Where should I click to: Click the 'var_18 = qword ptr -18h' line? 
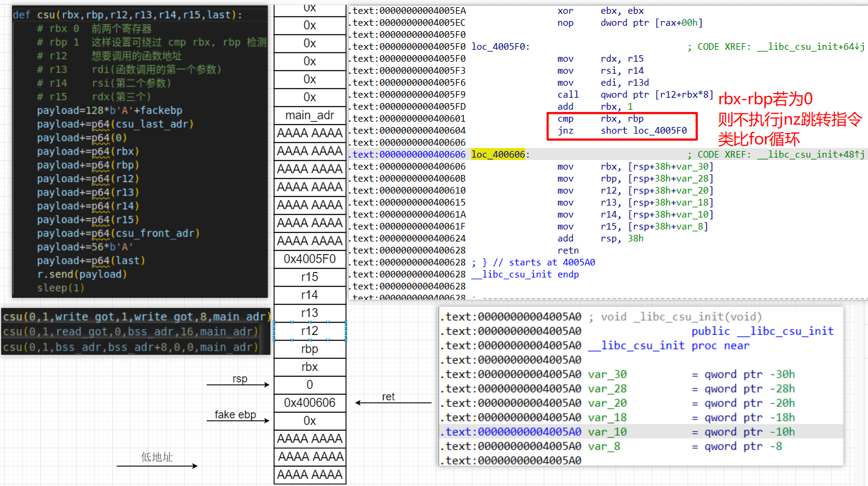pos(692,418)
